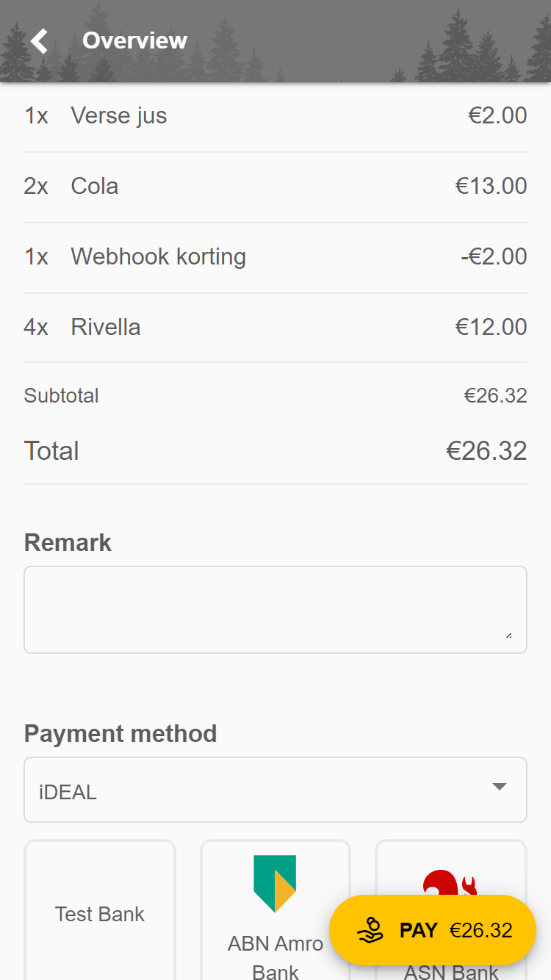Choose the Test Bank option
551x980 pixels.
coord(100,911)
